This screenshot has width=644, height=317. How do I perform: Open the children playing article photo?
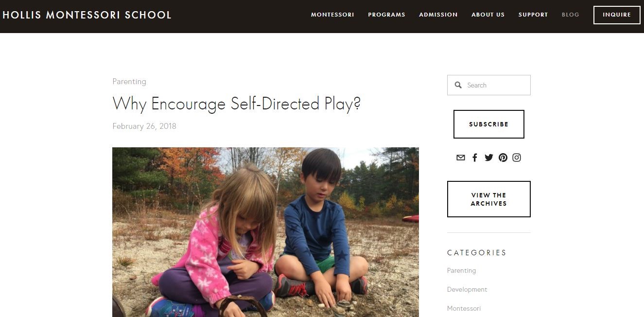265,232
